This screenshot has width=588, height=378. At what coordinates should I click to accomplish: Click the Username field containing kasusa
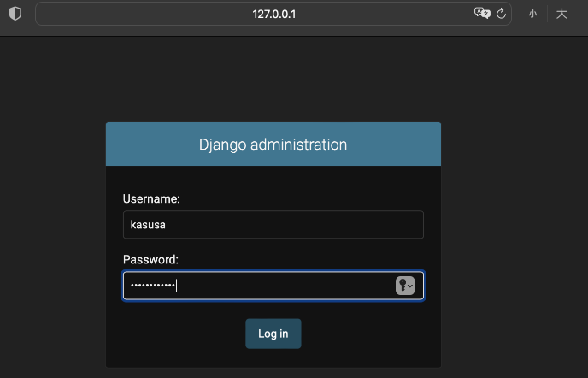[x=273, y=224]
